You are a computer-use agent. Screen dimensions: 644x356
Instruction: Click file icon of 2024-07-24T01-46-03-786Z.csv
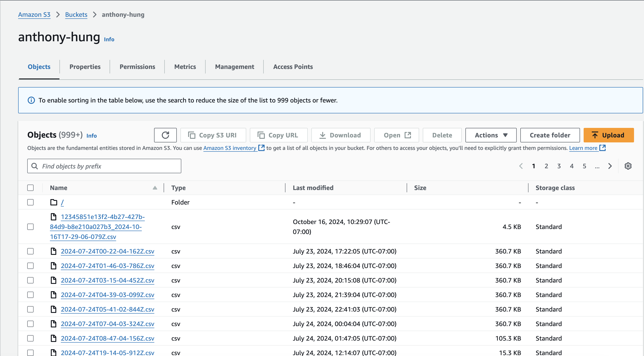[54, 266]
